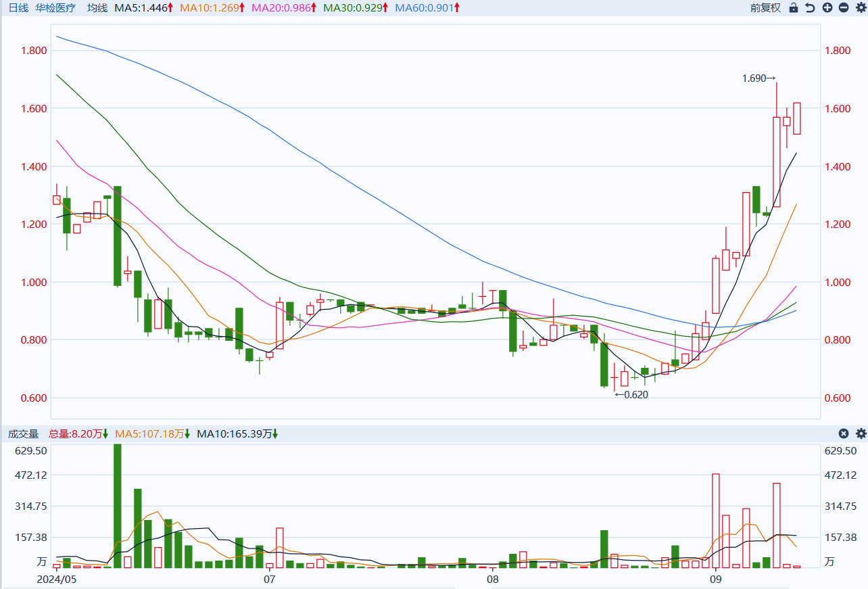Click the 157.38 label on the left volume axis
The width and height of the screenshot is (868, 589).
click(30, 538)
